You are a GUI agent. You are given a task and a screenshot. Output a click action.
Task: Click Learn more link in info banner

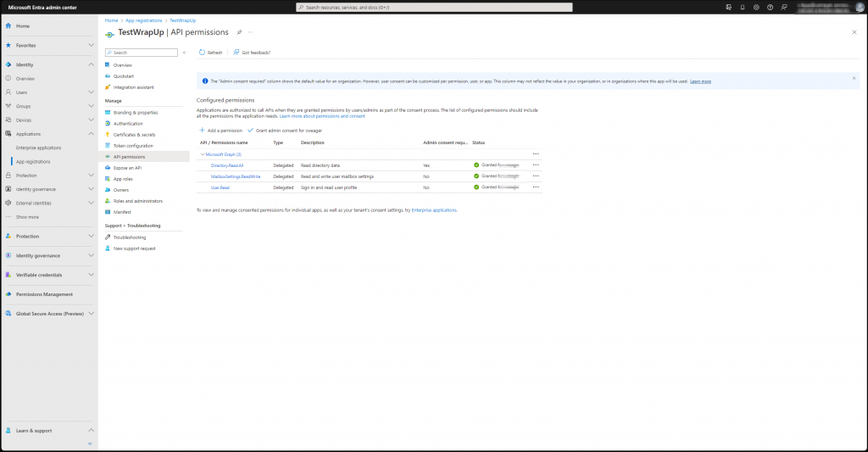pos(700,81)
